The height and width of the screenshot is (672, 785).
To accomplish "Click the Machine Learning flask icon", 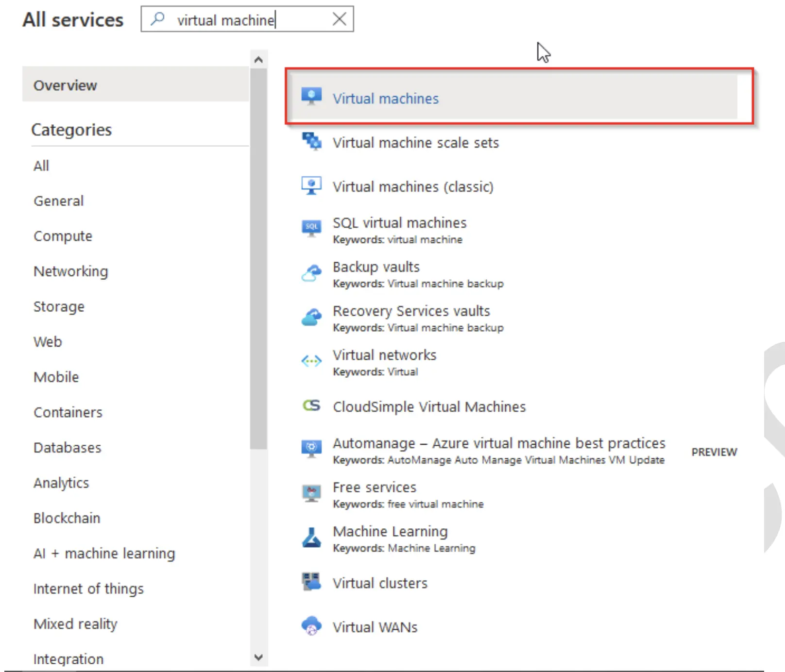I will (311, 538).
